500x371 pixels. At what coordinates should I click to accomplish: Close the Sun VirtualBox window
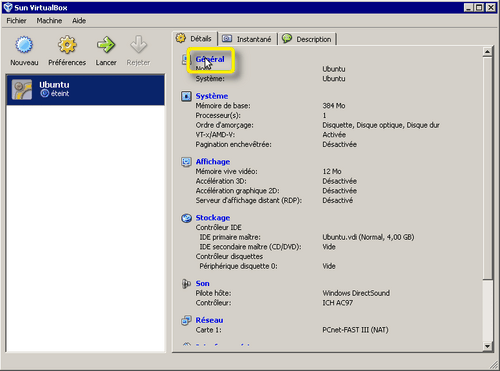pos(491,7)
